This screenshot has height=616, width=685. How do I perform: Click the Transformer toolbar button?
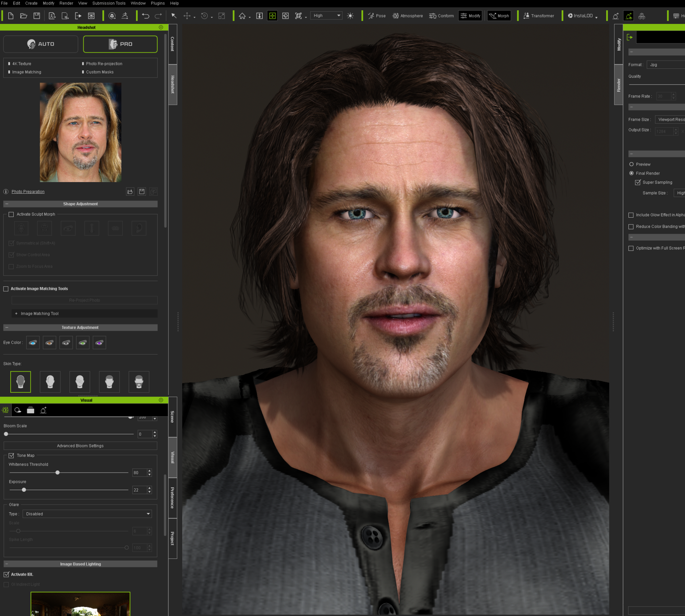[x=538, y=16]
